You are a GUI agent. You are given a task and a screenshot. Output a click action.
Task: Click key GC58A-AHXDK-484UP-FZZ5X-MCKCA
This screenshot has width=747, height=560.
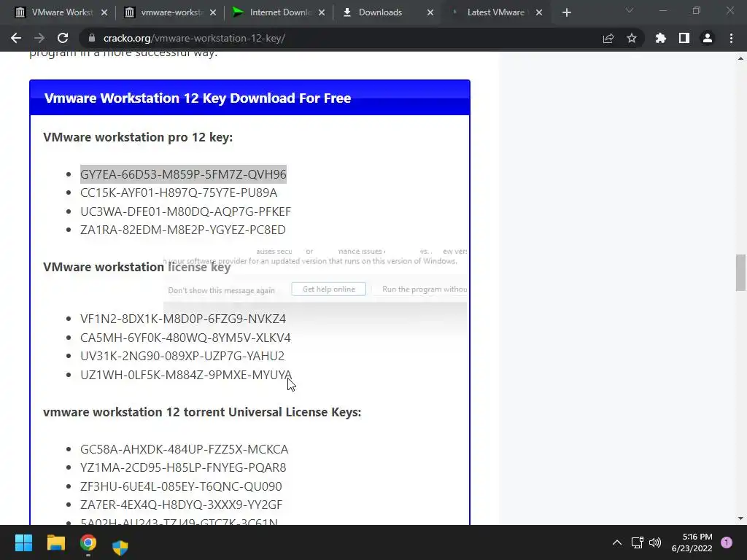tap(185, 449)
